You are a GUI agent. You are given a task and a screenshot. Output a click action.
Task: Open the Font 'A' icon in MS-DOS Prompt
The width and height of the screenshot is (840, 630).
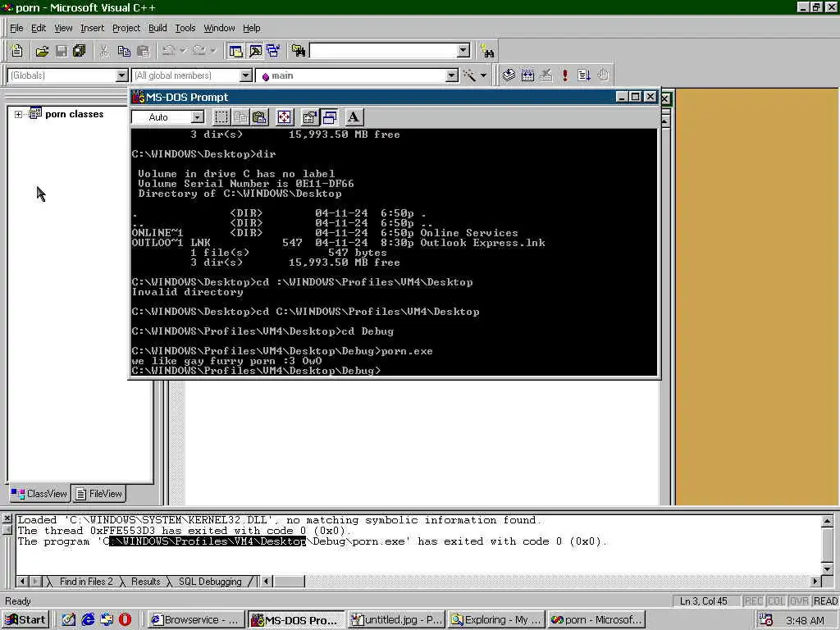(354, 116)
